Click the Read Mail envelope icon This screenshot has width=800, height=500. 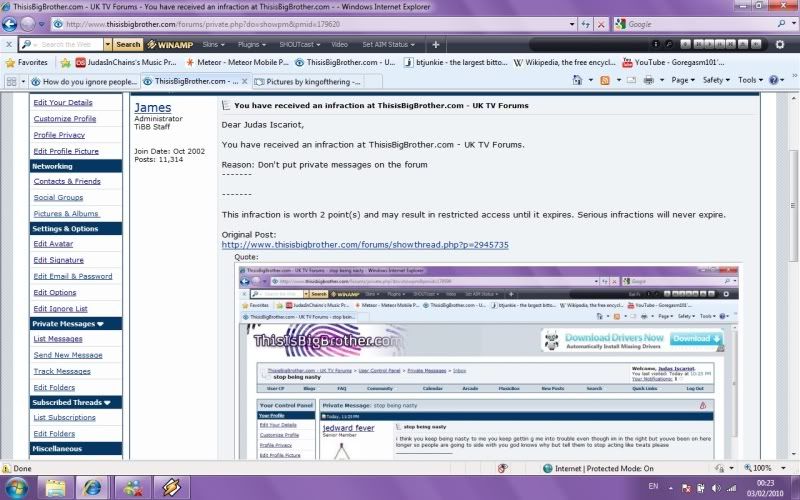(631, 80)
